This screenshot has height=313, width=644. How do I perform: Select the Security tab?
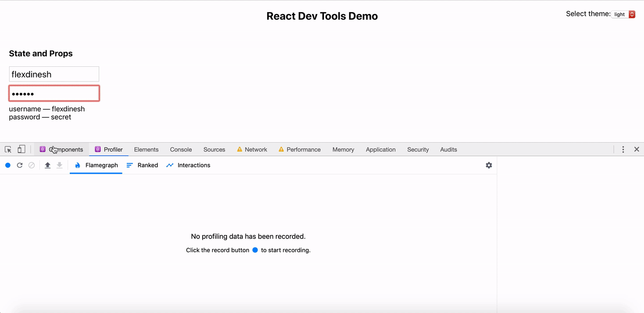[x=418, y=149]
